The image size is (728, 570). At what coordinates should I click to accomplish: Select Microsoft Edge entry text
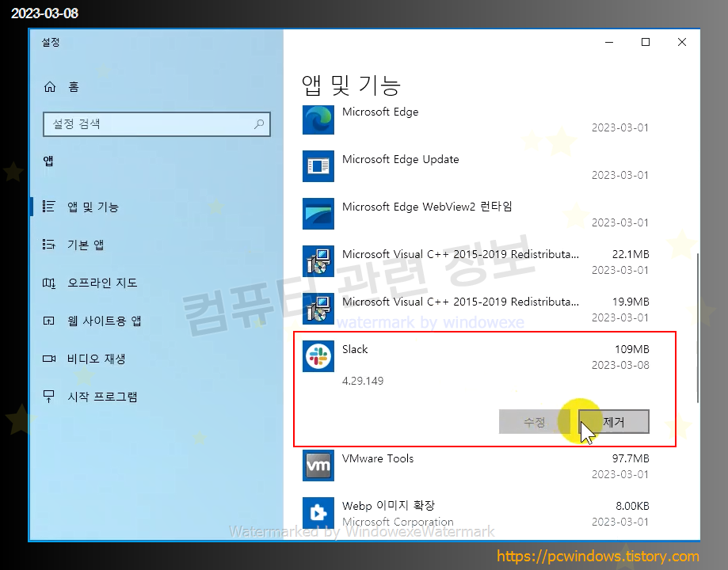(380, 112)
